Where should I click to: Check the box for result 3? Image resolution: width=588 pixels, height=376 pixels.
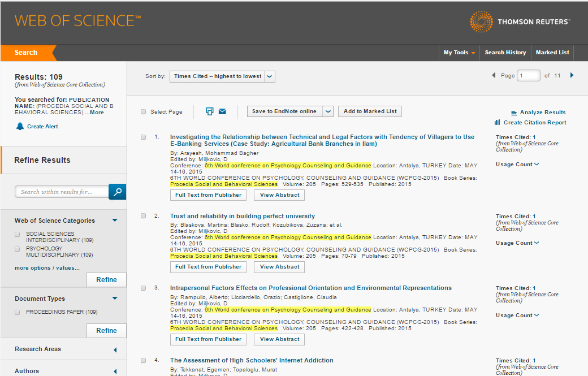[x=143, y=288]
